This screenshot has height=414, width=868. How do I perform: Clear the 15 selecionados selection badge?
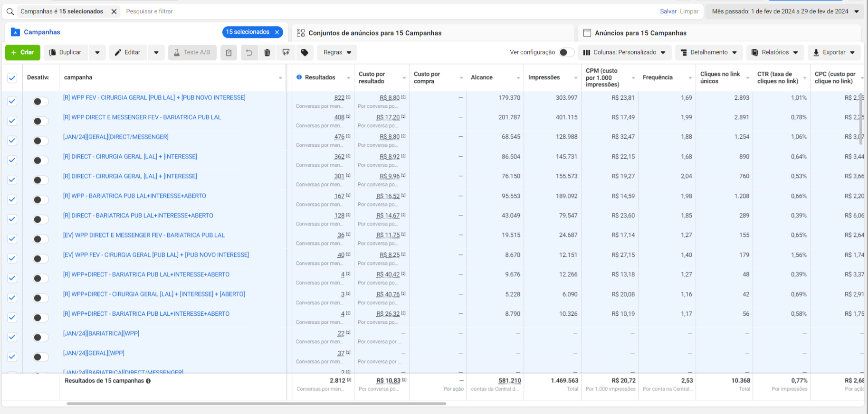pos(277,32)
